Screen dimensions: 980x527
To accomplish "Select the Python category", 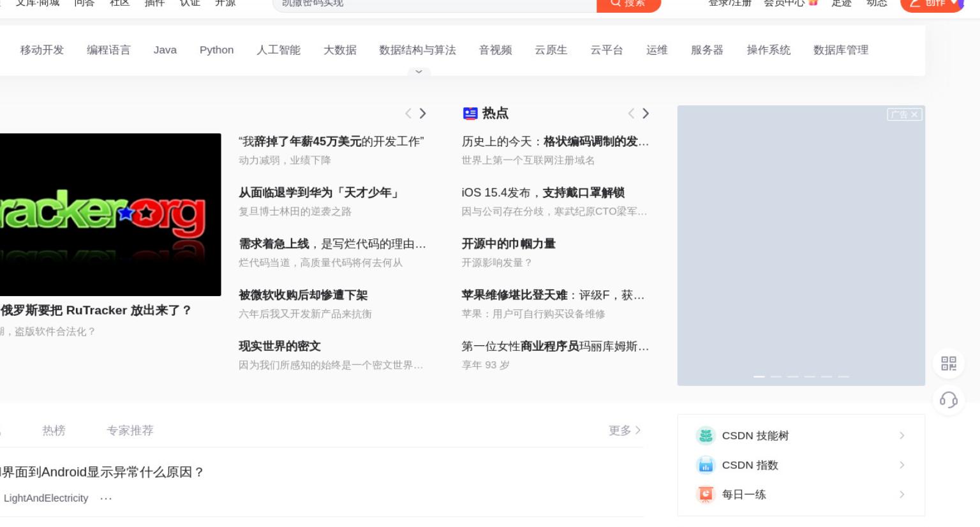I will point(216,50).
